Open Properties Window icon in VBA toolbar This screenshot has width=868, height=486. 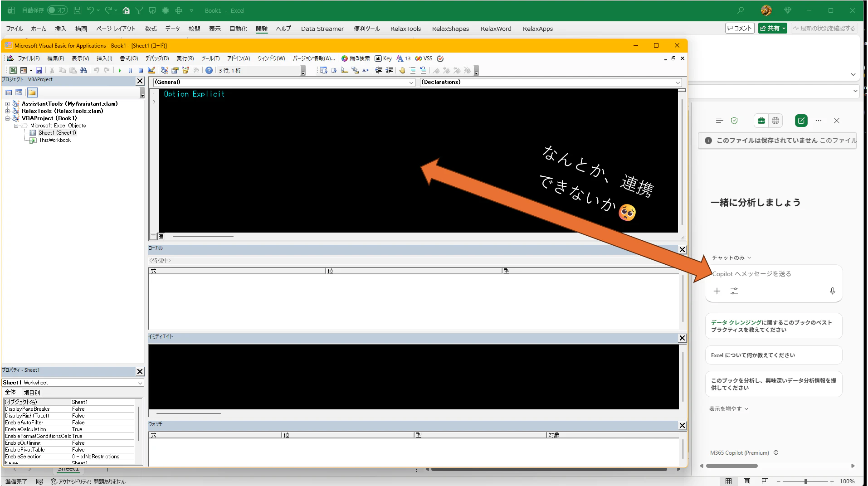coord(175,70)
